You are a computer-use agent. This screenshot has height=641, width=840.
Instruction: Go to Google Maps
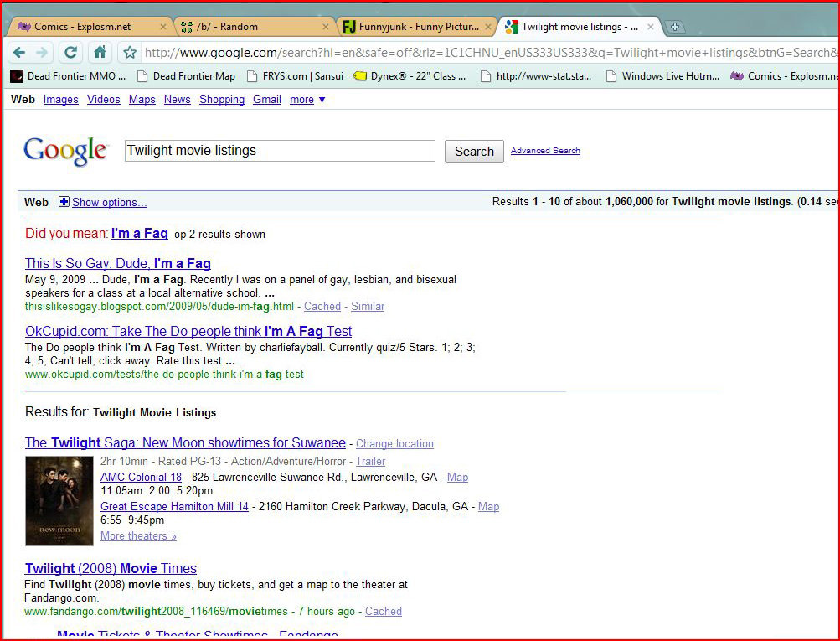[x=142, y=99]
